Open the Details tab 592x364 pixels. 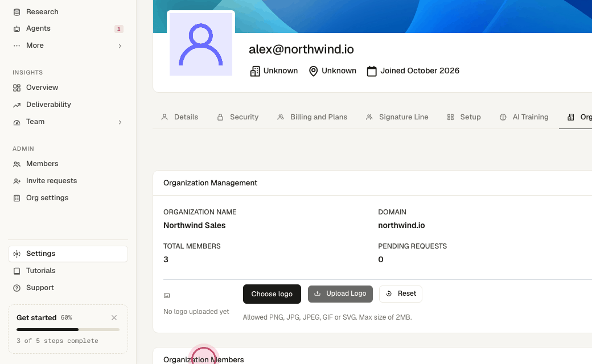pyautogui.click(x=180, y=117)
